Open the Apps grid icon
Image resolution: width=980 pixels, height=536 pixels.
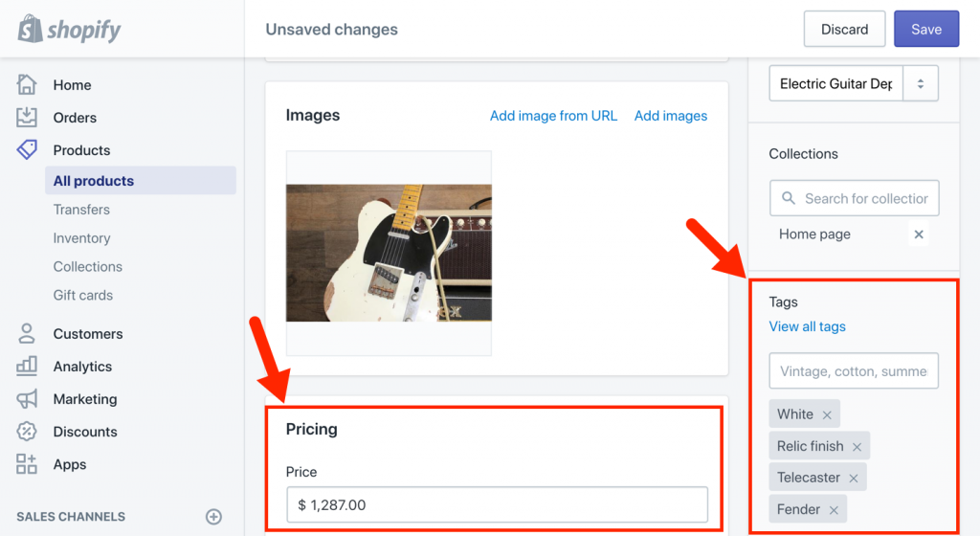coord(27,464)
